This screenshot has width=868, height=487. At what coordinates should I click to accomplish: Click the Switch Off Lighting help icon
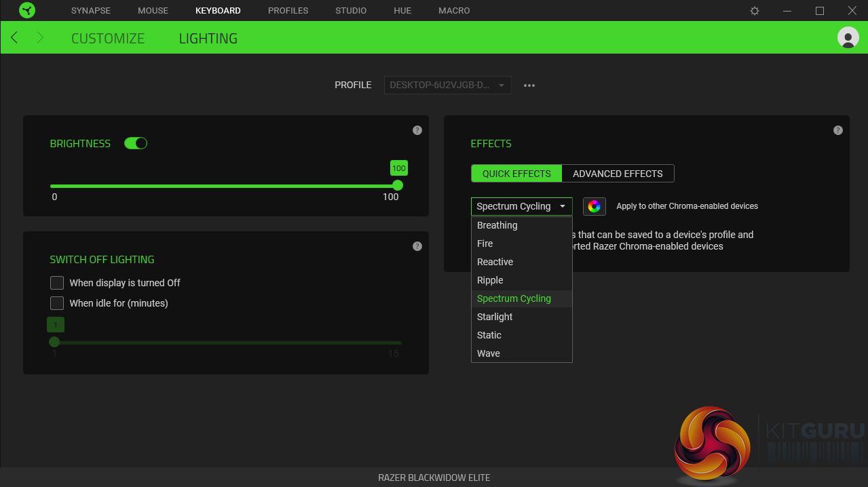[417, 246]
